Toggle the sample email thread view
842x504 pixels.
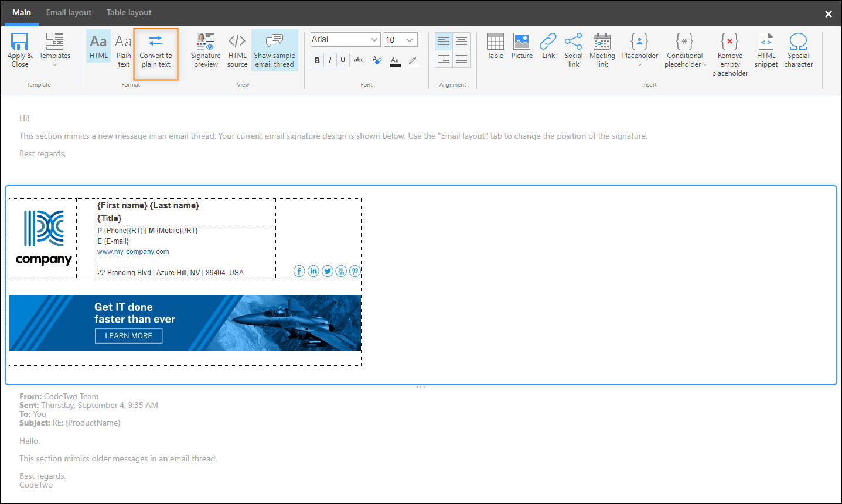tap(274, 50)
